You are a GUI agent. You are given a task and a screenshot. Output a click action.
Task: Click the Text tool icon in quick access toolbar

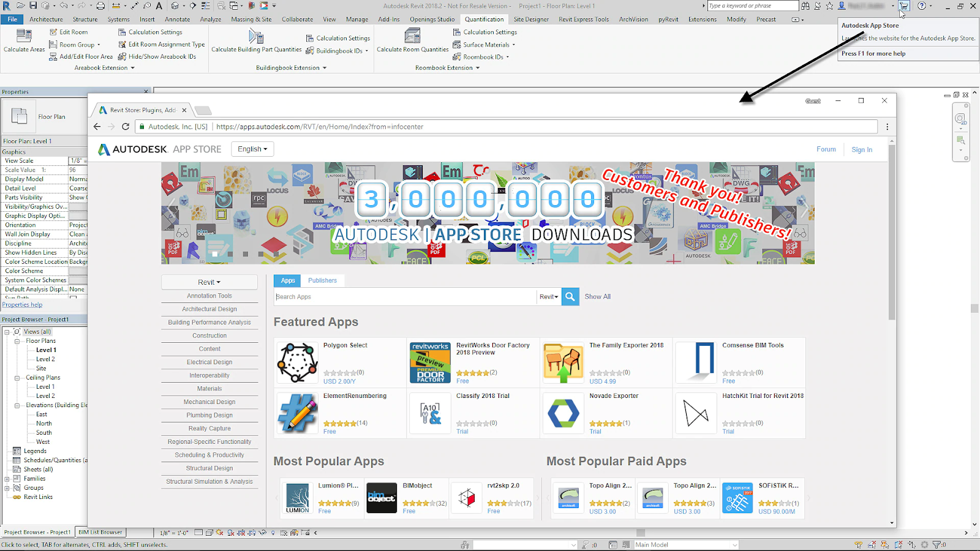click(x=159, y=6)
